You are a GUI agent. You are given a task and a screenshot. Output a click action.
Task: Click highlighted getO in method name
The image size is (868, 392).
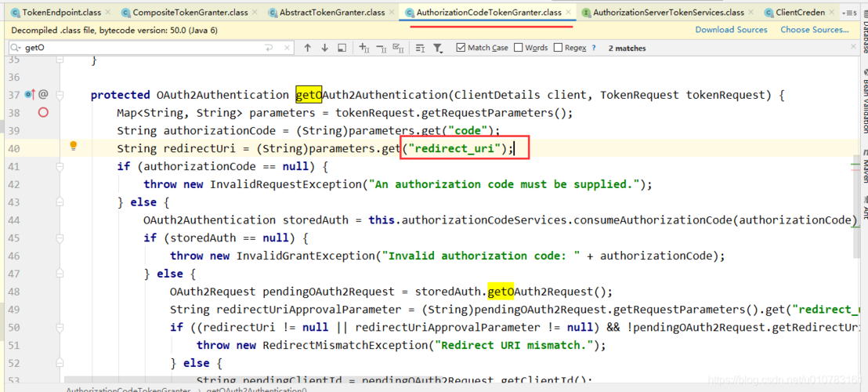coord(309,95)
